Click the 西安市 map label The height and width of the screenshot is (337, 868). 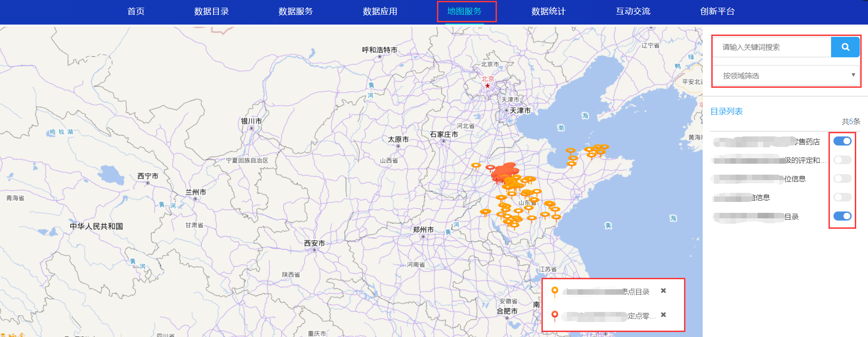click(x=314, y=243)
